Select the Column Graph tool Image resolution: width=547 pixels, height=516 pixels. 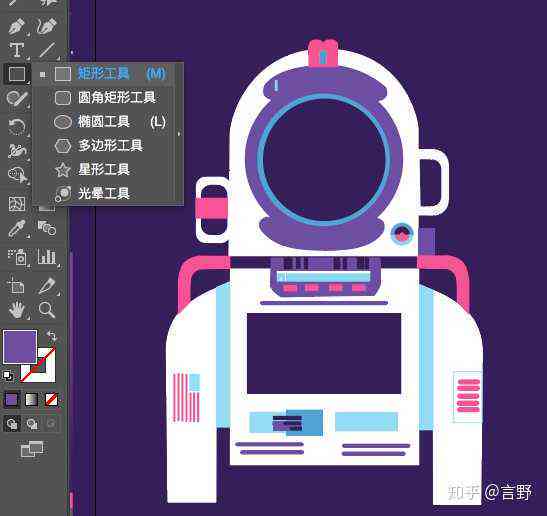47,257
